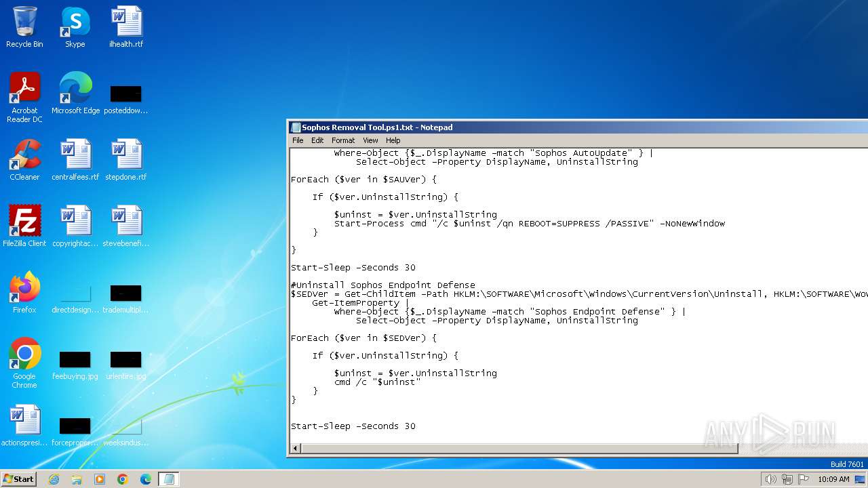Select the forceproper... file icon
This screenshot has height=488, width=868.
(x=75, y=430)
